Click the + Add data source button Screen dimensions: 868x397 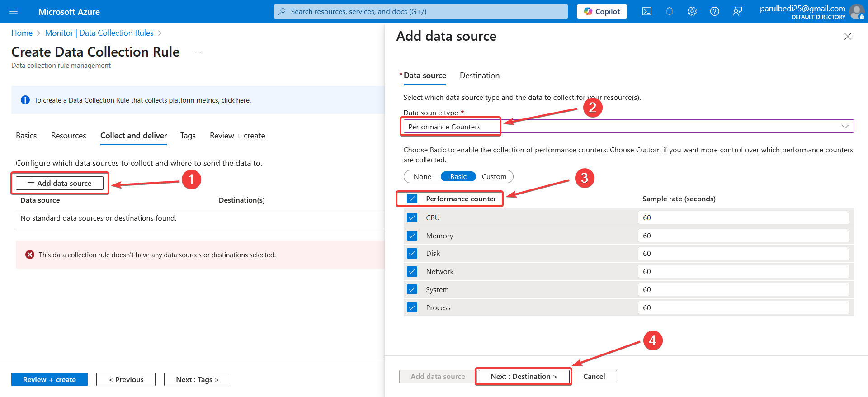click(x=60, y=183)
